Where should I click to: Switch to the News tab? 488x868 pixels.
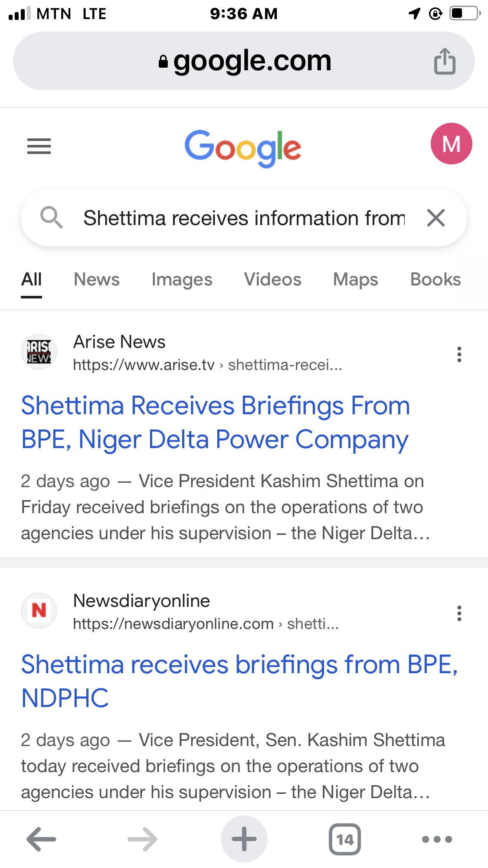[x=97, y=280]
